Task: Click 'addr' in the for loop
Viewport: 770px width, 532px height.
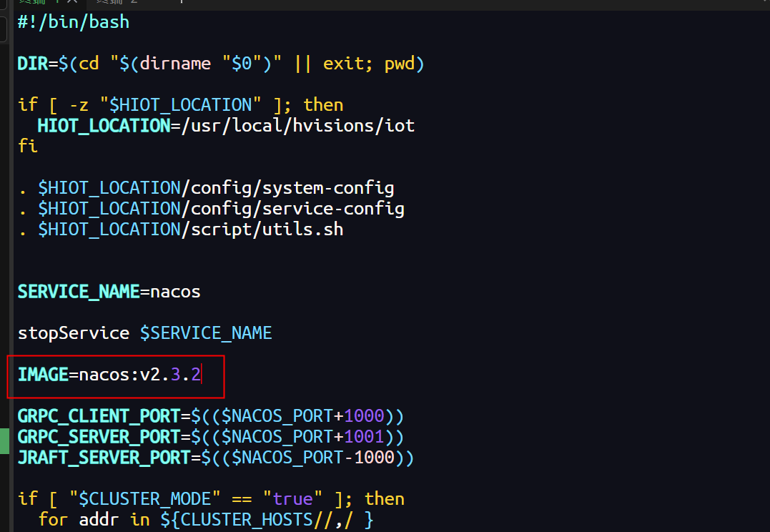Action: pos(99,520)
